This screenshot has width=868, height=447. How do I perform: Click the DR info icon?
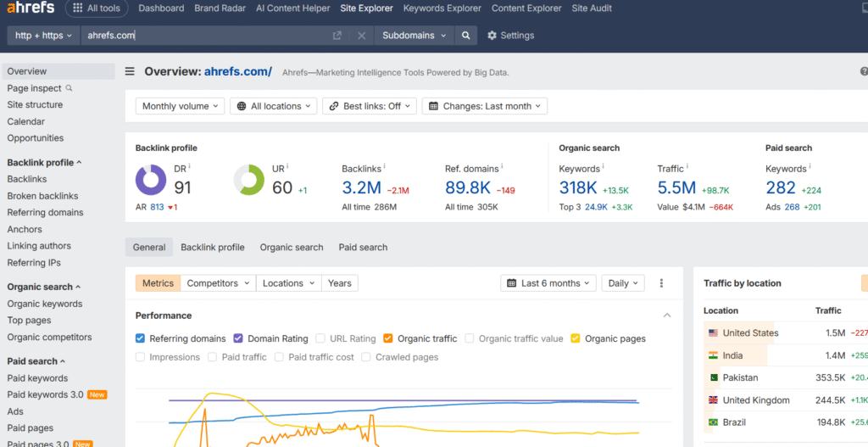click(189, 166)
